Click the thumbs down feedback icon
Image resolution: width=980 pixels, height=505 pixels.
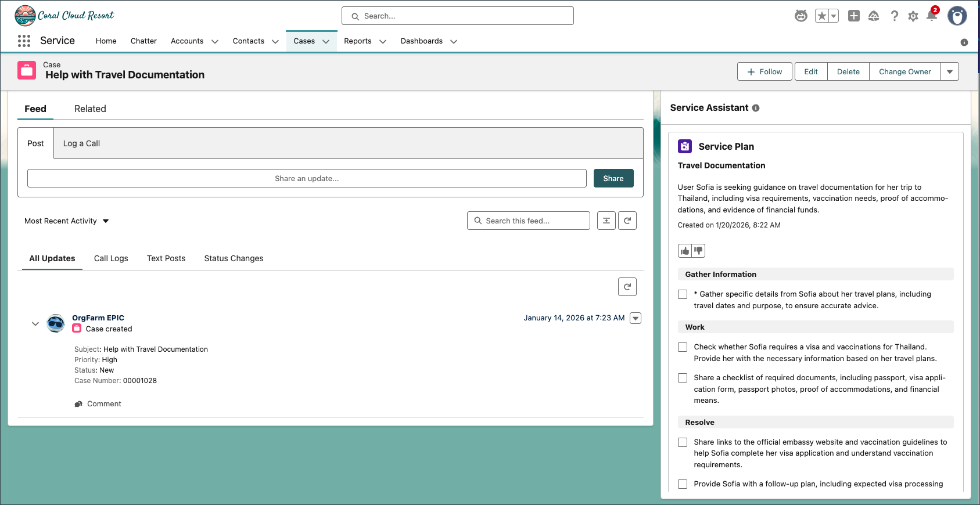click(698, 251)
